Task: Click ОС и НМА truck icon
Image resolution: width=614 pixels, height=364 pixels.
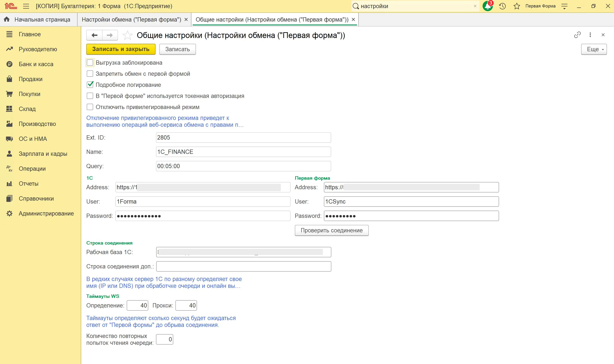Action: (9, 139)
